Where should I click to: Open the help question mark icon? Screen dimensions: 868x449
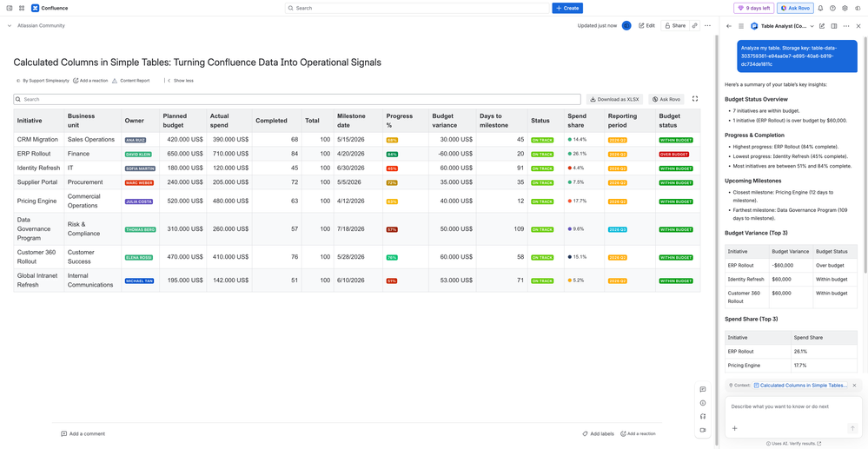point(832,8)
